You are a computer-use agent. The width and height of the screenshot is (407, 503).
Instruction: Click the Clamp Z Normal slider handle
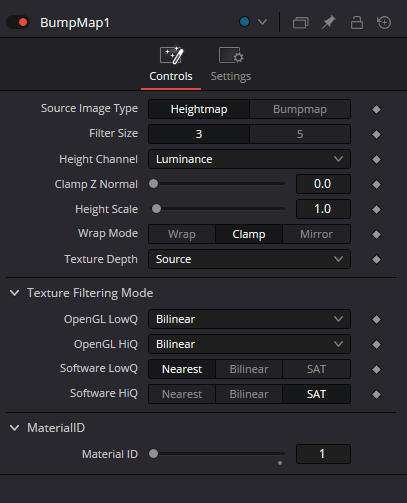tap(153, 184)
